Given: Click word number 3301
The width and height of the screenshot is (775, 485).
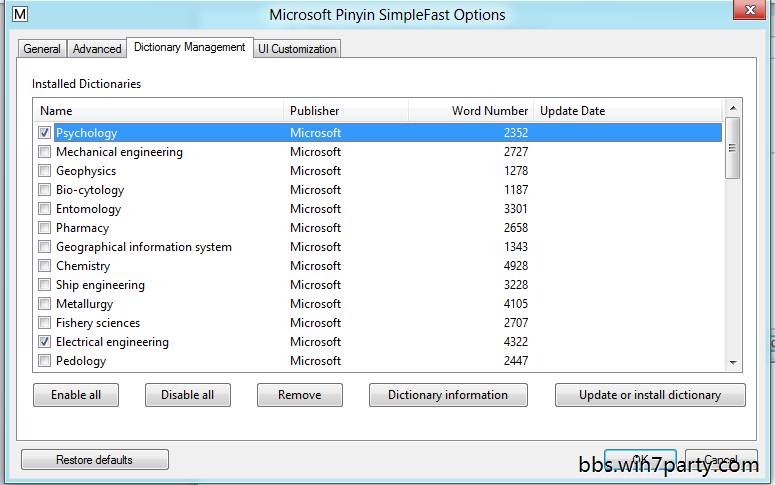Looking at the screenshot, I should click(516, 209).
